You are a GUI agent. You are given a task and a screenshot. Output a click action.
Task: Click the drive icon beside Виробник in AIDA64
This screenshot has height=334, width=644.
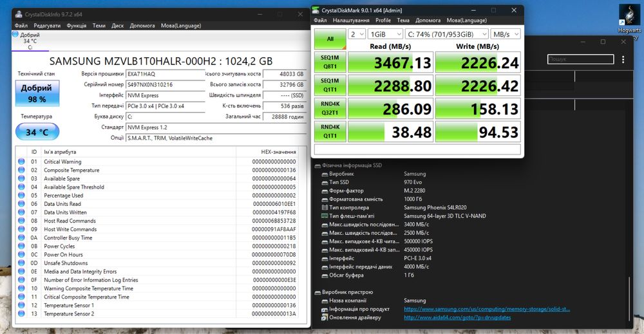325,174
